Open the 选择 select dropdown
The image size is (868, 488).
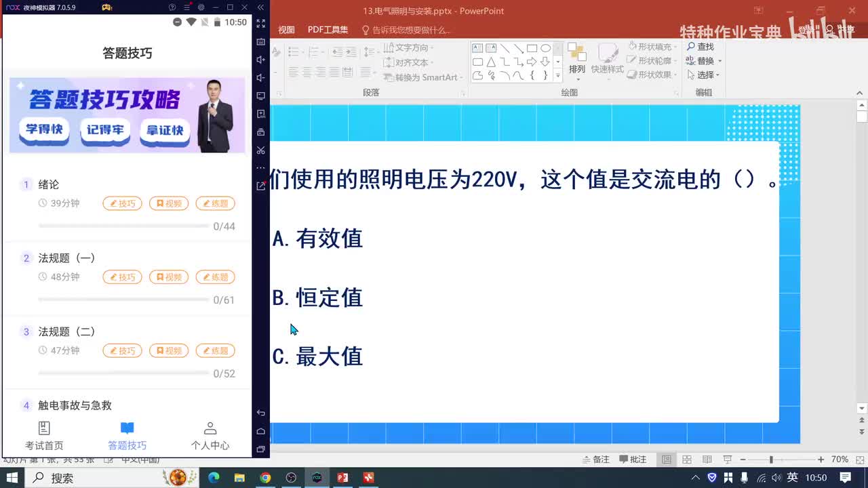coord(703,75)
